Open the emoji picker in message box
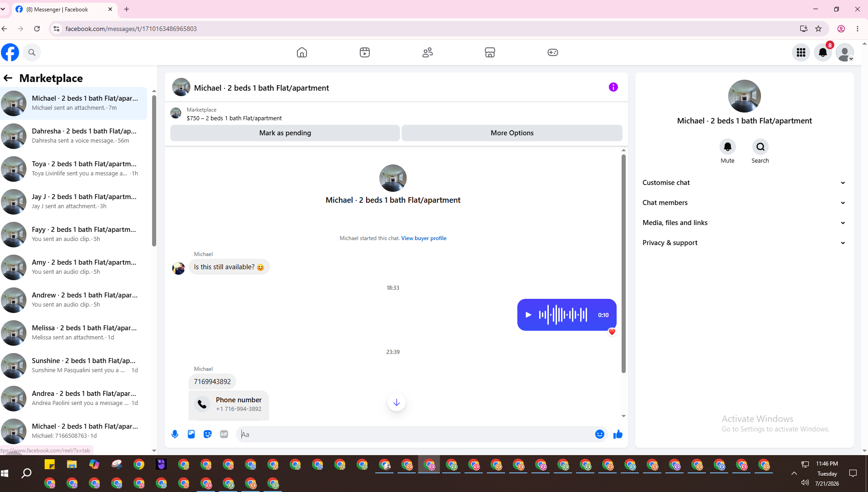868x492 pixels. [x=600, y=434]
